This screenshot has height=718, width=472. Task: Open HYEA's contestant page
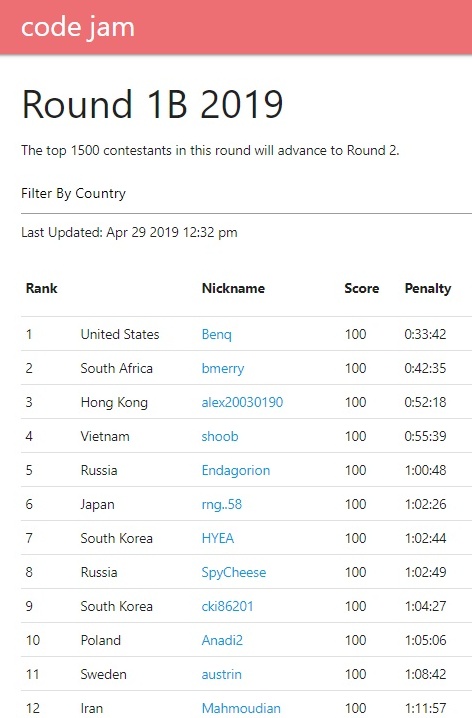(218, 538)
